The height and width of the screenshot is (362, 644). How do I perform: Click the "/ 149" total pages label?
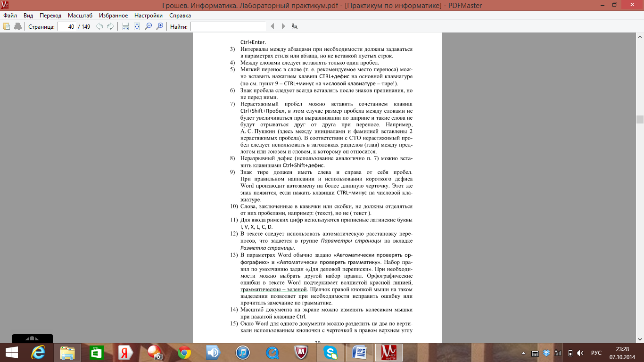(84, 27)
